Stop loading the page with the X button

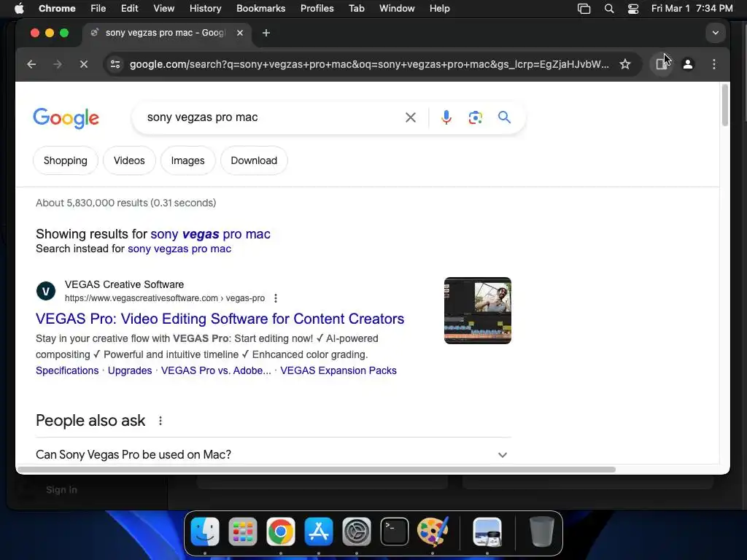click(x=84, y=64)
